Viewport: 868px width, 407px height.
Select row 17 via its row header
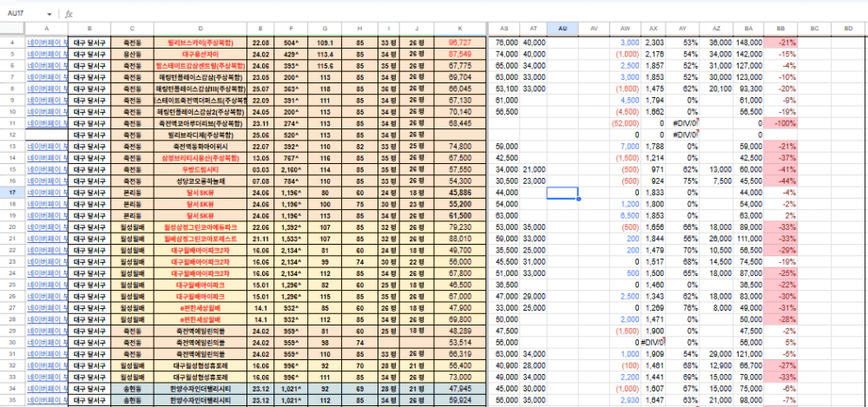(12, 192)
